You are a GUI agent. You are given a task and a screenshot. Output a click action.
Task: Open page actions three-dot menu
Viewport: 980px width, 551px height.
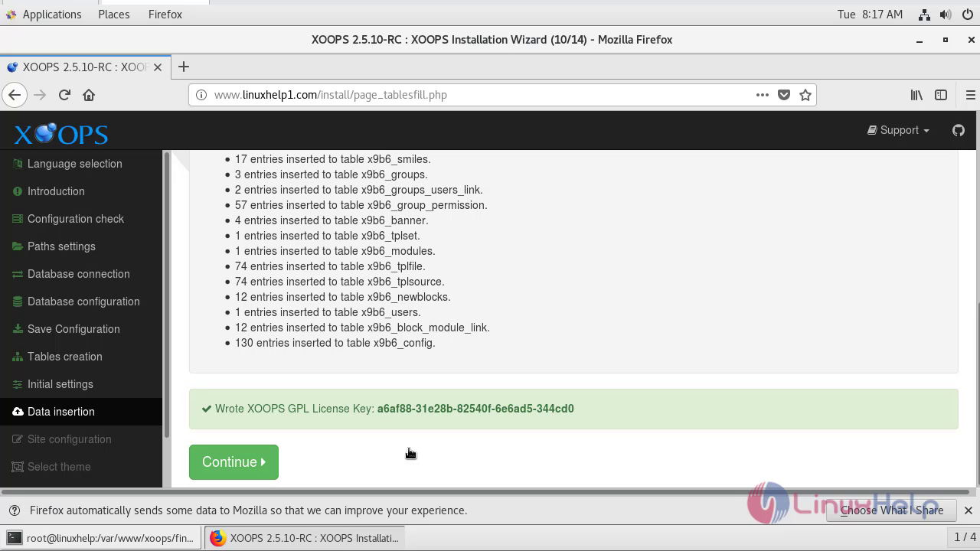click(x=763, y=95)
